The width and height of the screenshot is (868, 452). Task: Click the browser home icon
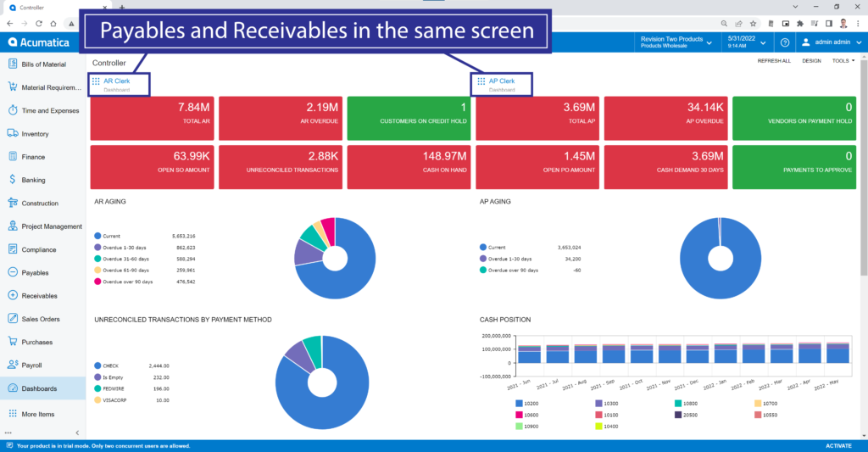point(53,23)
